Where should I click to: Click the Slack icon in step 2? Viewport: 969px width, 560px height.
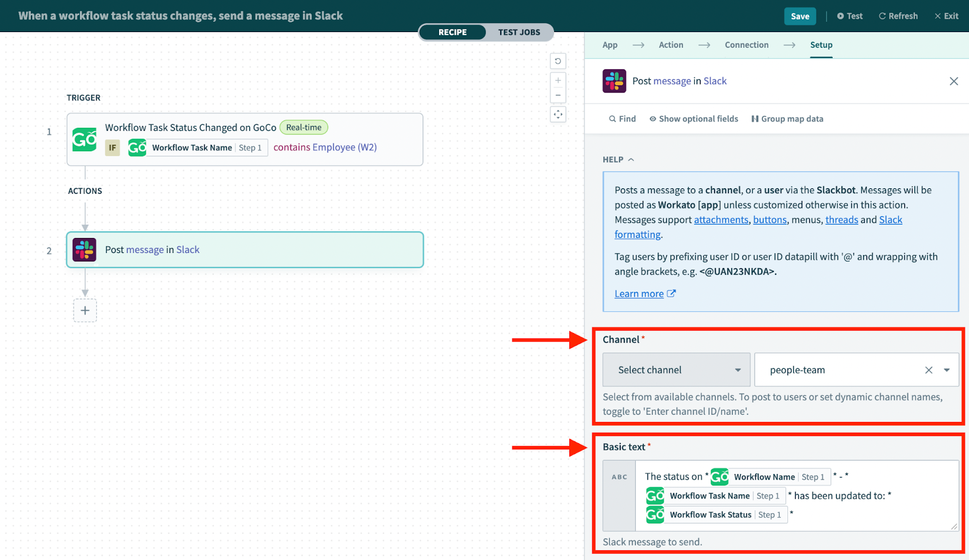84,249
